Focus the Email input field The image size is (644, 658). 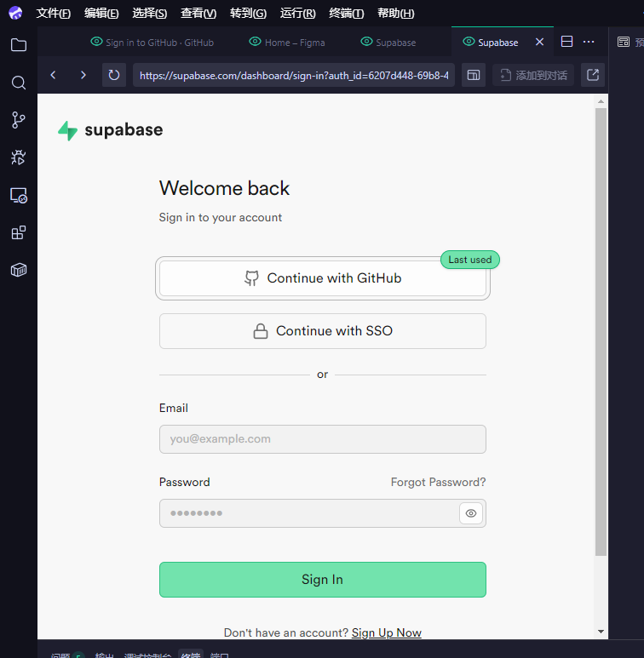(x=322, y=439)
